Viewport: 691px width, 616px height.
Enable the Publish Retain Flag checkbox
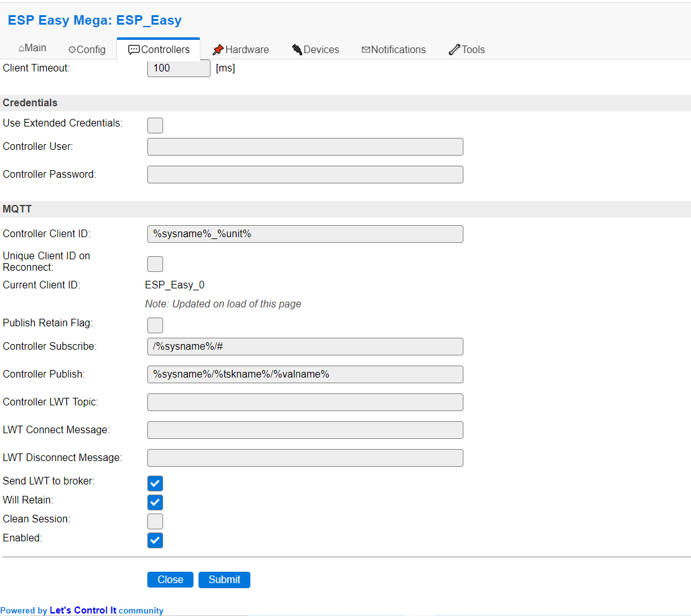point(155,325)
